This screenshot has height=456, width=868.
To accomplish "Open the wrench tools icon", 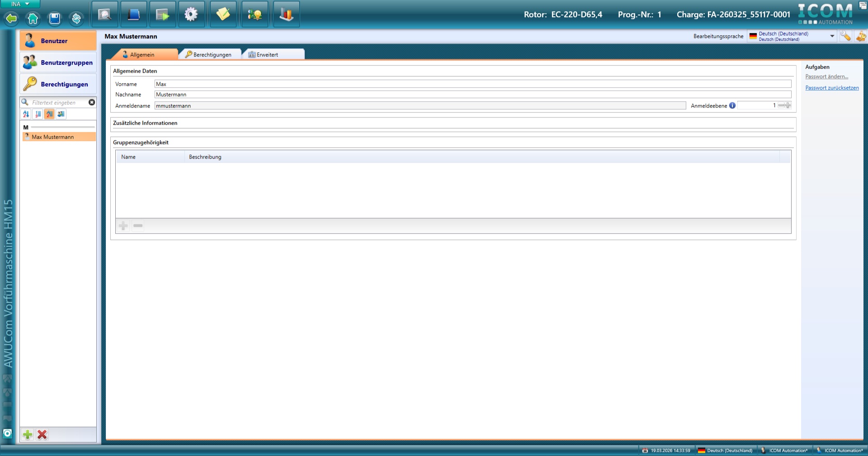I will 845,36.
